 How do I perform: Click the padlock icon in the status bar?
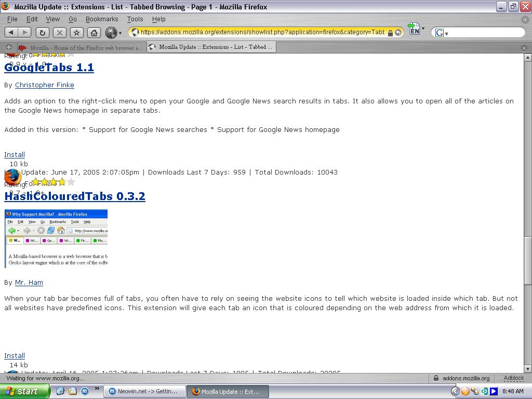[436, 378]
